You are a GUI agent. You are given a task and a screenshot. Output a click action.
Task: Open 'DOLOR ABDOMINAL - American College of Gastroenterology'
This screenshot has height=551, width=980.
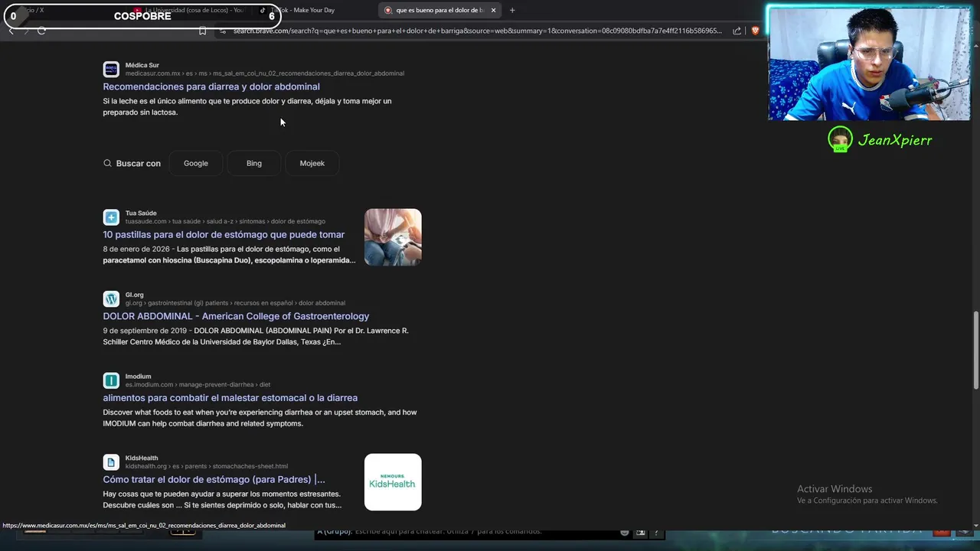click(x=236, y=316)
